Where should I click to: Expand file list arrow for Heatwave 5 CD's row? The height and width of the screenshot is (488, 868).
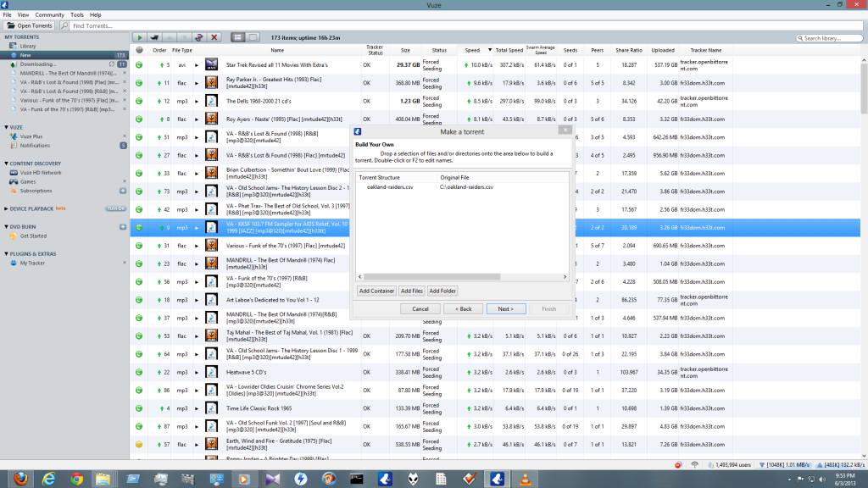pos(197,373)
